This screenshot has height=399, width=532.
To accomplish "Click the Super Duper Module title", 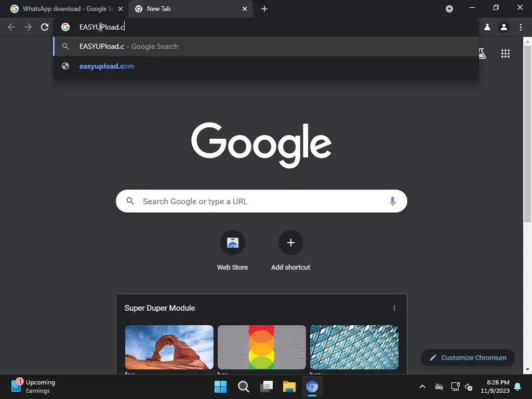I will coord(160,308).
